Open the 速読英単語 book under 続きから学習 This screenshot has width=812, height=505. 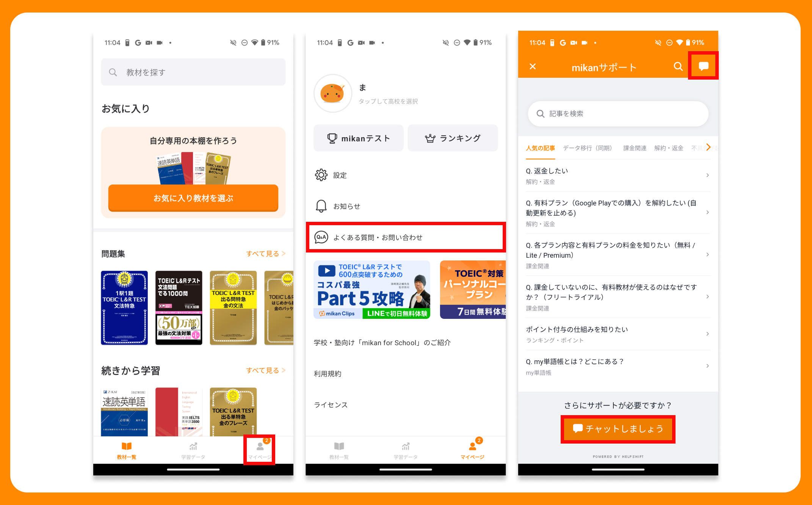124,412
